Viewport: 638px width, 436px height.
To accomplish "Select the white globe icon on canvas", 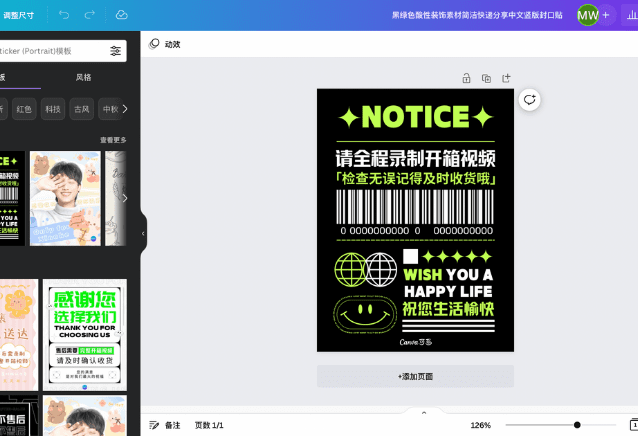I will tap(381, 270).
